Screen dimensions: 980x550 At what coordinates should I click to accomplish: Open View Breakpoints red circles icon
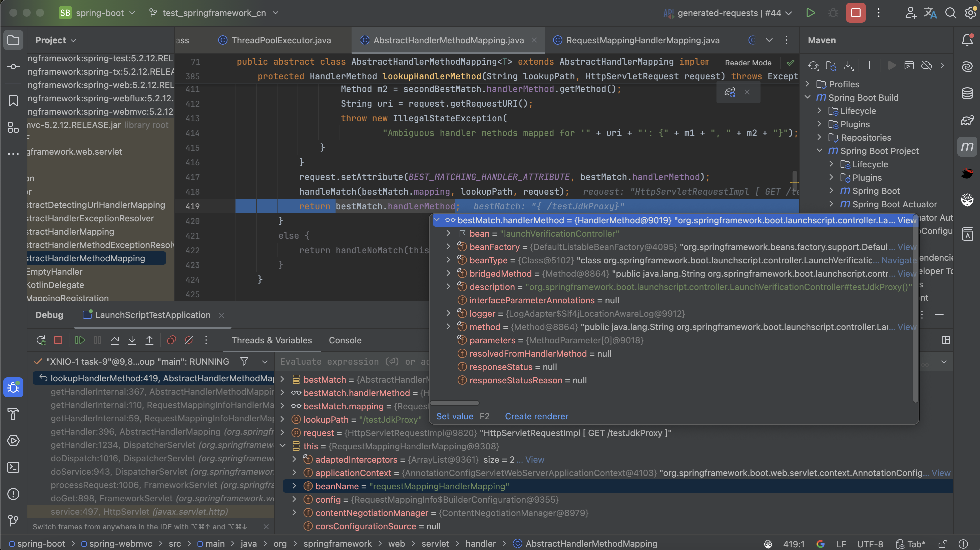coord(171,340)
